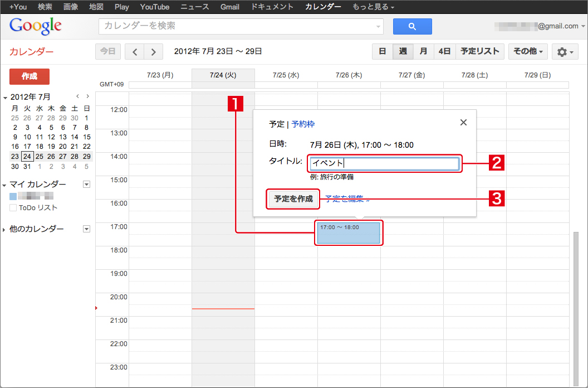Screen dimensions: 588x388
Task: Open ドキュメント in the top bar
Action: [272, 7]
